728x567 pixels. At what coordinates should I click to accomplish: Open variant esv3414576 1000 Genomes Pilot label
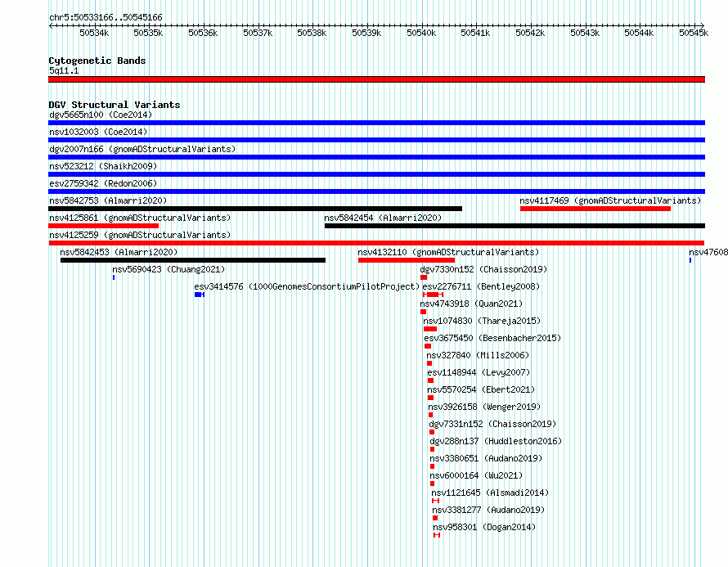click(x=307, y=286)
